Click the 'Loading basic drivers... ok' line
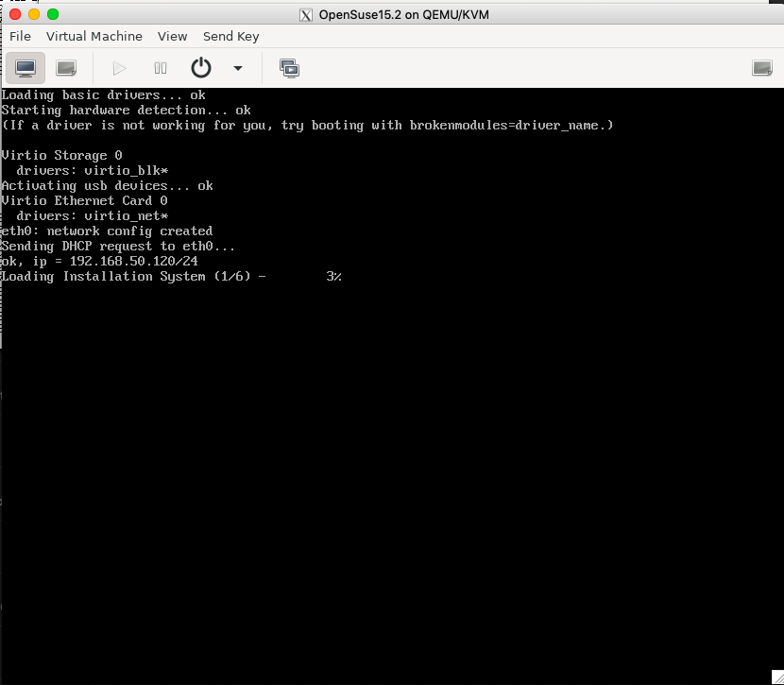The width and height of the screenshot is (784, 685). (104, 95)
